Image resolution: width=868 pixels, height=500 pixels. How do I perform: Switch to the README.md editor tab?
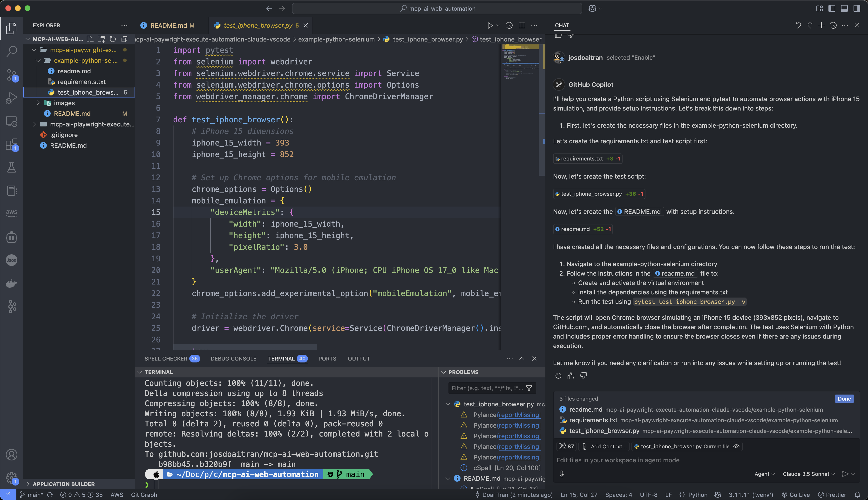[x=172, y=25]
